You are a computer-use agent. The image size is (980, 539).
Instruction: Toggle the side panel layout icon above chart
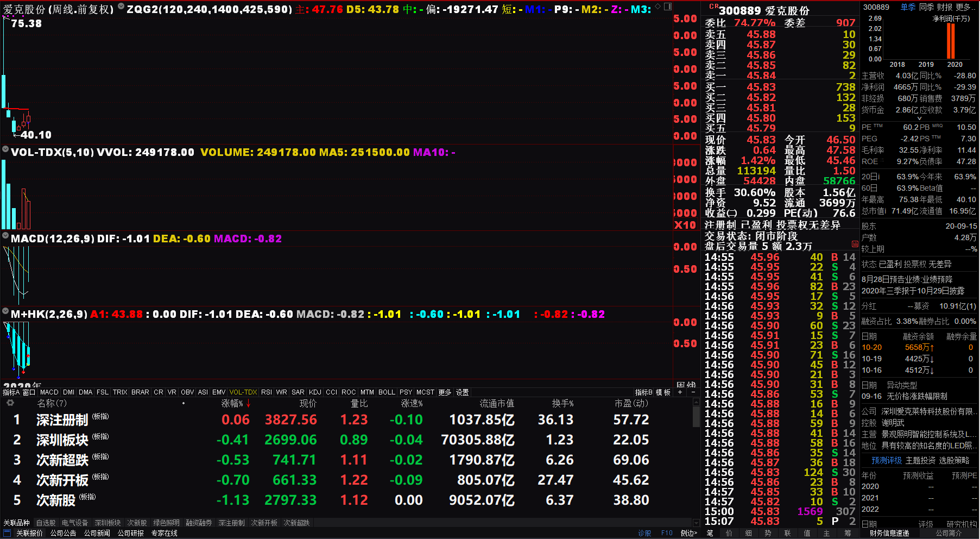point(668,7)
